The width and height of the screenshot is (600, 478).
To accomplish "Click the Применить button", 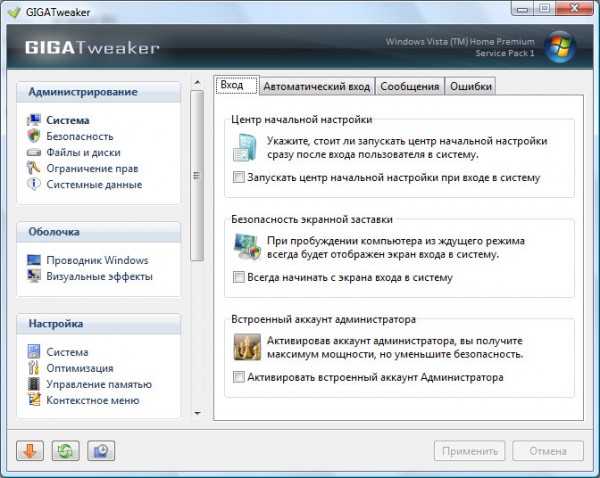I will [470, 451].
